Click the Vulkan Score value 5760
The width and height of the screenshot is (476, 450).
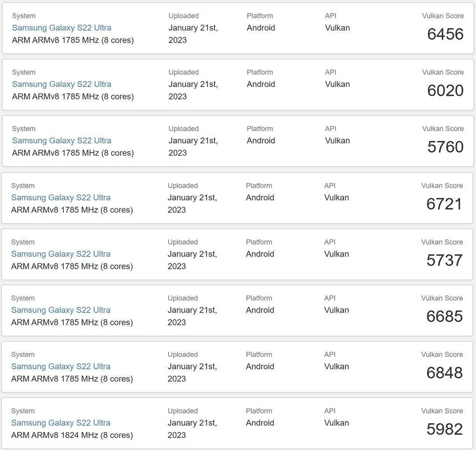point(445,147)
